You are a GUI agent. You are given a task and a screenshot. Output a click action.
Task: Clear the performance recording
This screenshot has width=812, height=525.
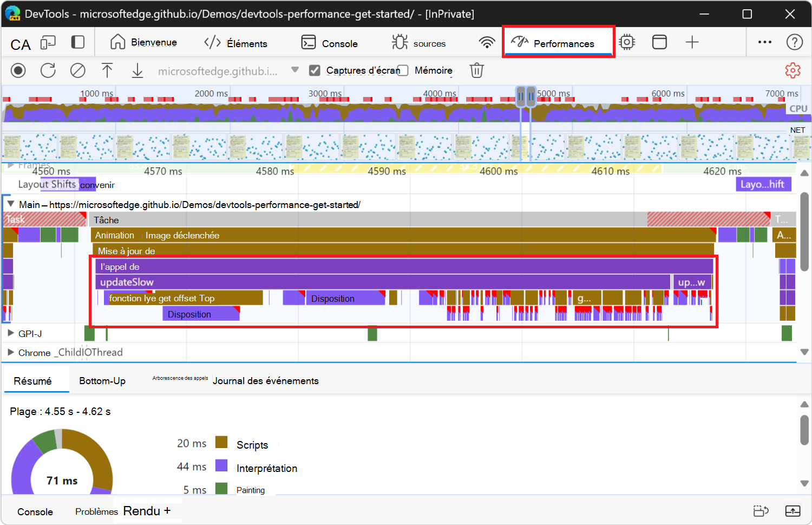[78, 70]
